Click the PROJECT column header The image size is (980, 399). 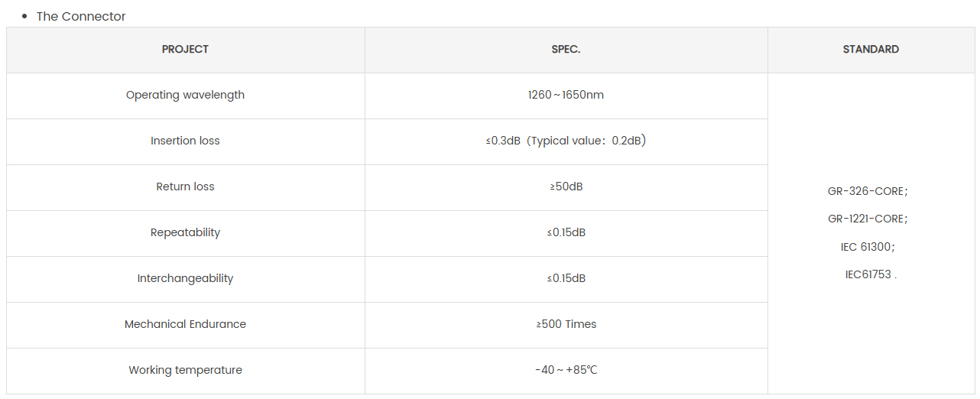coord(185,49)
